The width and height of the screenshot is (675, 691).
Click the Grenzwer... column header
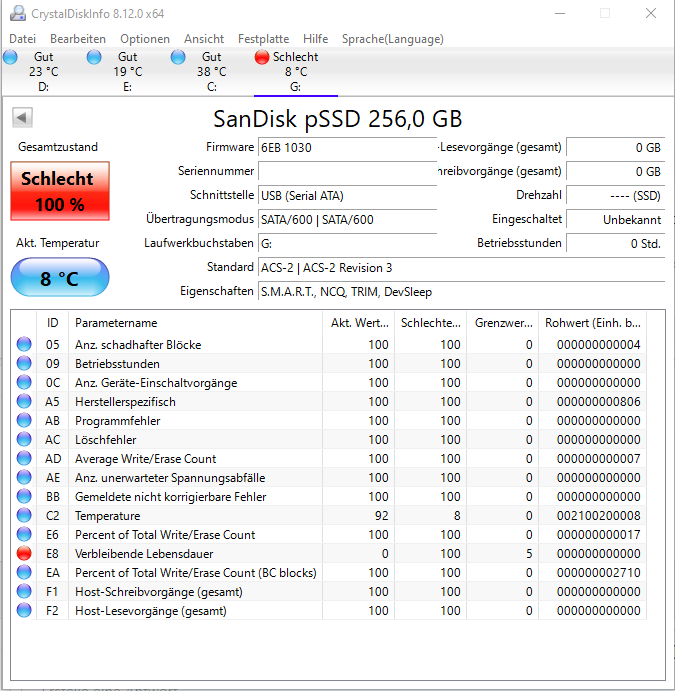pos(503,323)
